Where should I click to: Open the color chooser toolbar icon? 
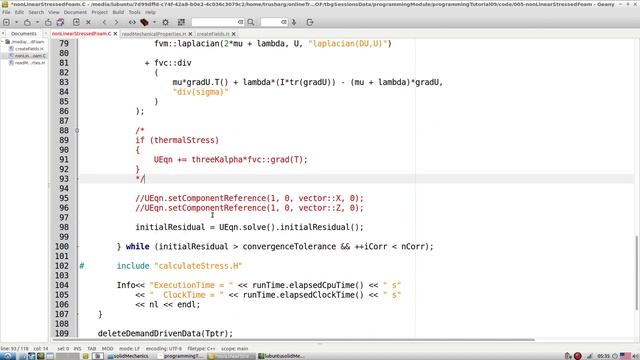click(181, 22)
